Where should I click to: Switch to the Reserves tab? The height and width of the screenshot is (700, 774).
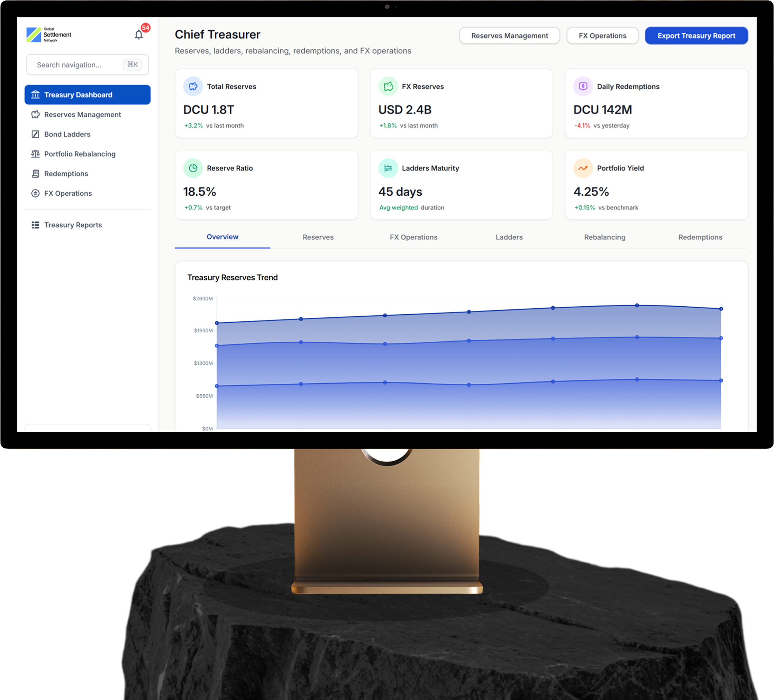pos(318,237)
